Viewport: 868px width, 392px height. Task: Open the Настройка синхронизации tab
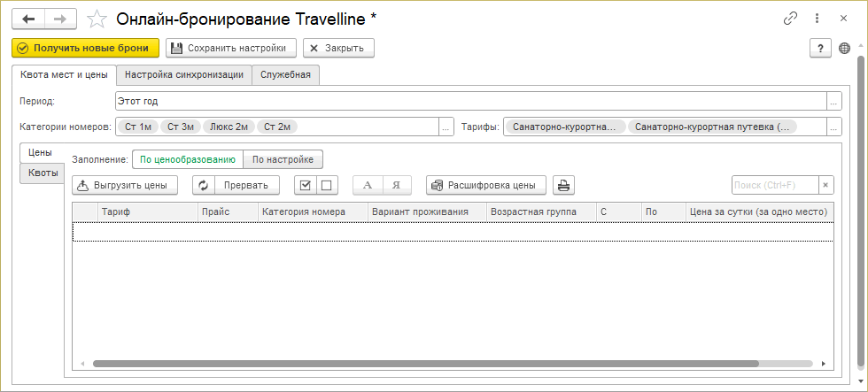184,75
